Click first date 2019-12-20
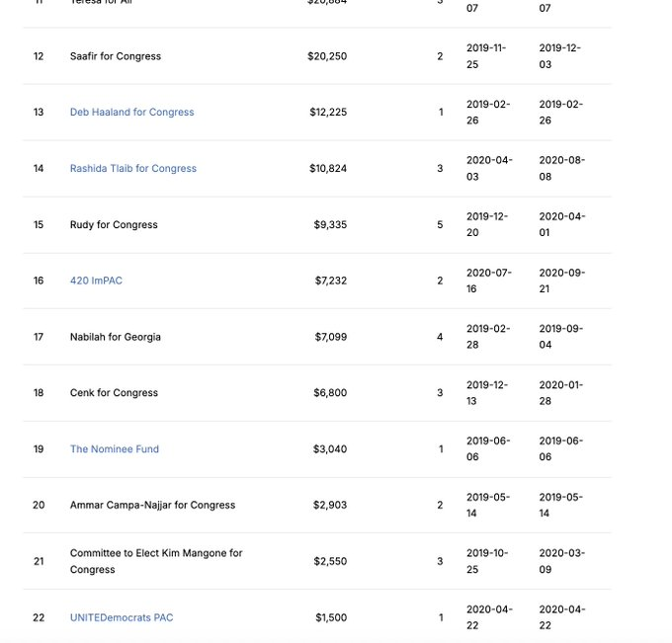The height and width of the screenshot is (643, 672). click(487, 224)
